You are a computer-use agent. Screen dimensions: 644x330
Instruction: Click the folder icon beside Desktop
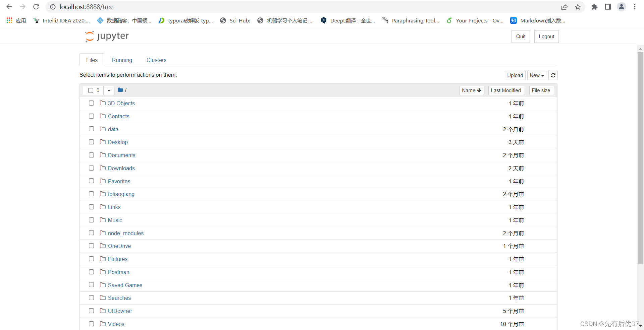coord(103,142)
